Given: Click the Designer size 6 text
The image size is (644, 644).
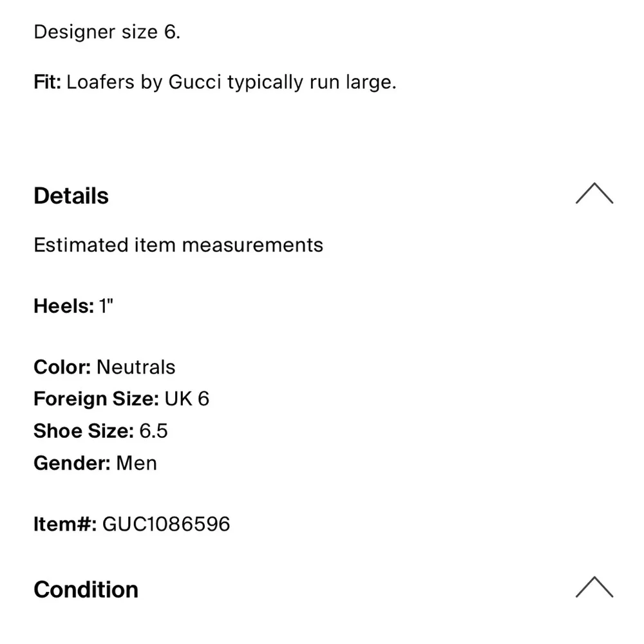Looking at the screenshot, I should click(x=107, y=32).
